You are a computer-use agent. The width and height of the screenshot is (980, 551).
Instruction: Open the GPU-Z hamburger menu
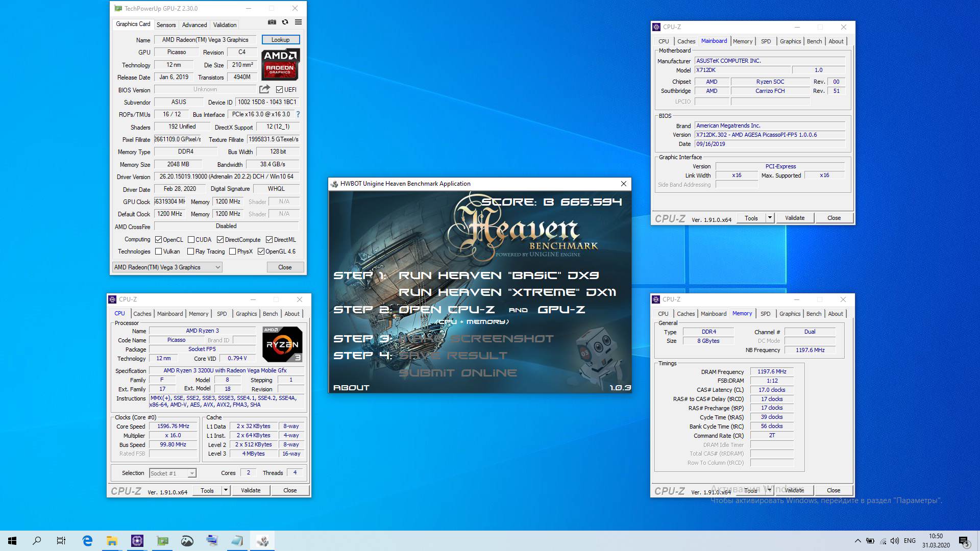click(299, 22)
